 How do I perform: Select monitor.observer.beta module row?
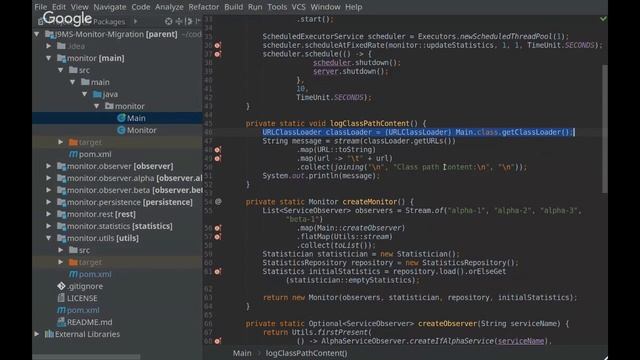(117, 190)
